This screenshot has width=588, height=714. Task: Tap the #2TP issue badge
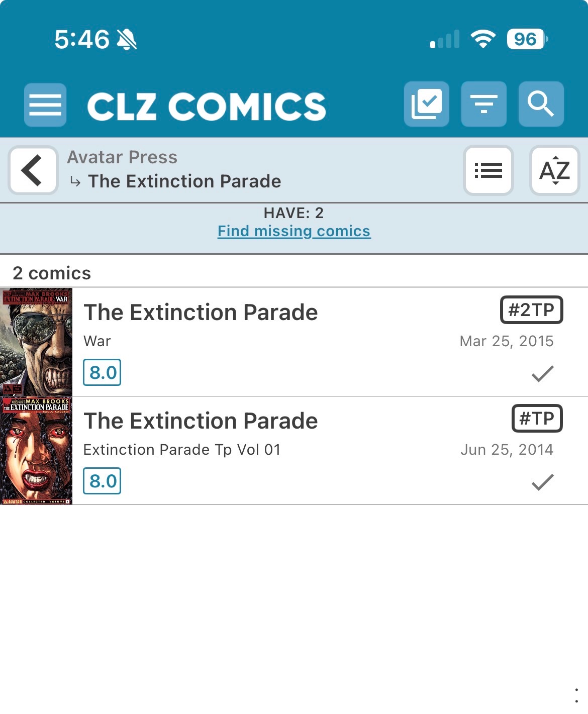[x=531, y=310]
